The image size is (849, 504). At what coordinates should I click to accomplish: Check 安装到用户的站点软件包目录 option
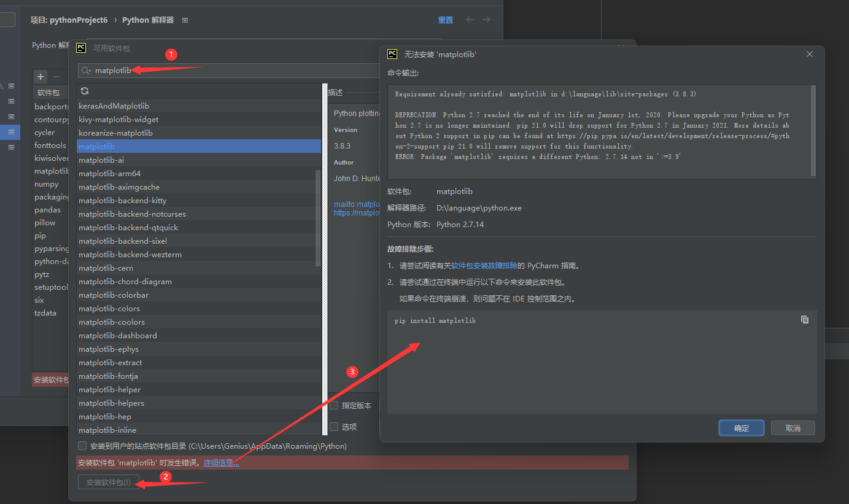(x=82, y=446)
